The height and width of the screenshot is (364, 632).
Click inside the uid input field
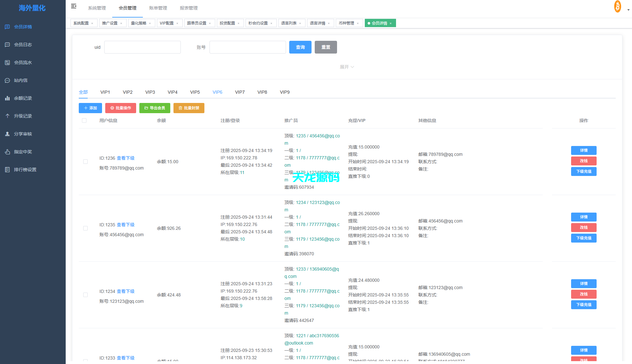142,47
